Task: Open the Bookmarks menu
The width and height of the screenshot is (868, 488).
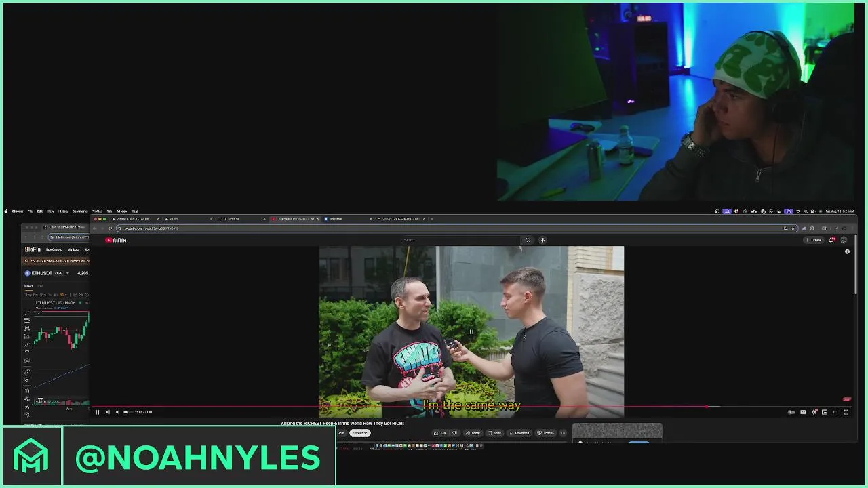Action: tap(80, 211)
